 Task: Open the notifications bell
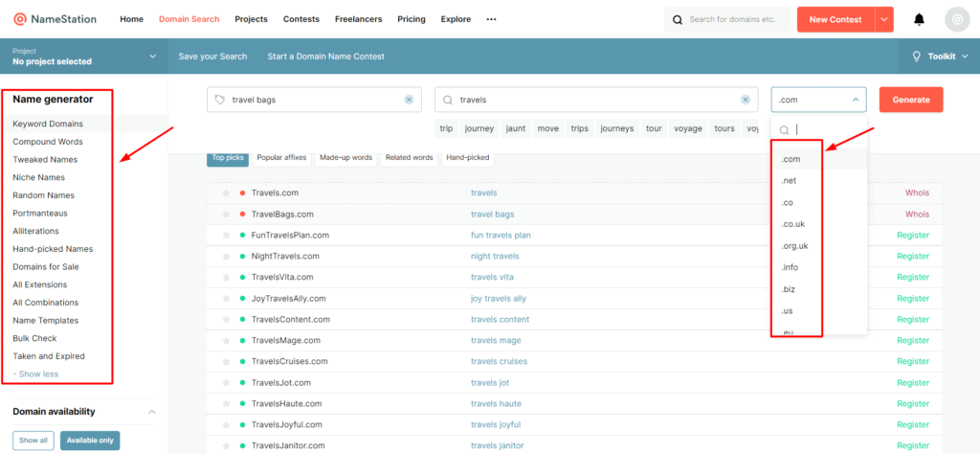click(x=919, y=19)
